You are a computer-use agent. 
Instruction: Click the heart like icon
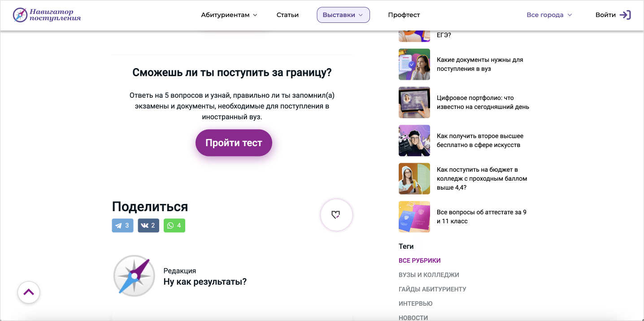(336, 215)
